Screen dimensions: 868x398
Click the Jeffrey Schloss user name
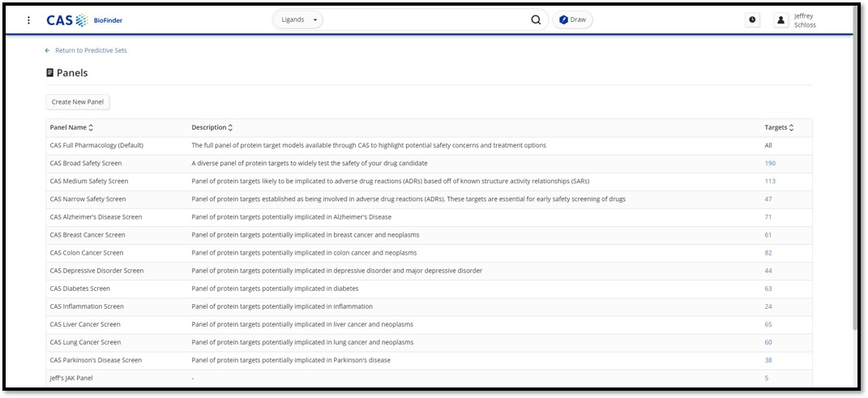pyautogui.click(x=805, y=20)
